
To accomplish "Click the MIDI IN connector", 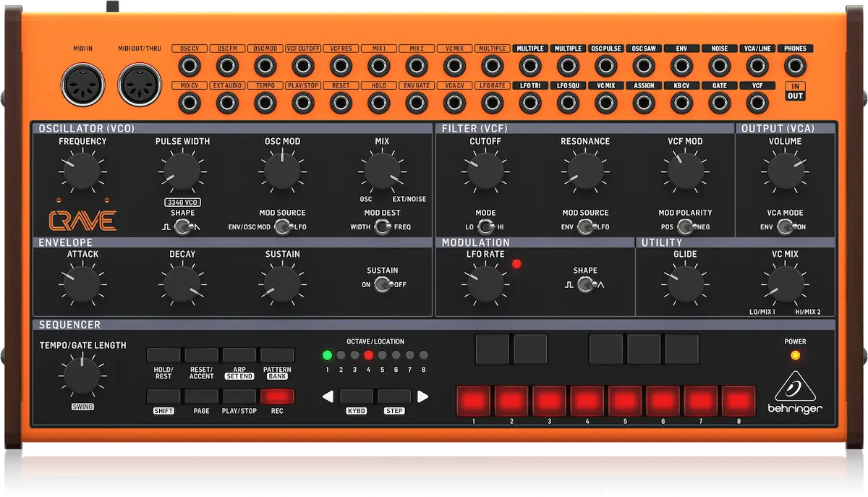I will pos(82,85).
